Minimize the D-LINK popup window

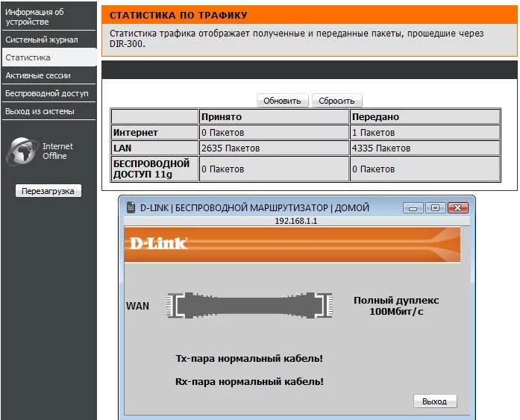[x=413, y=208]
